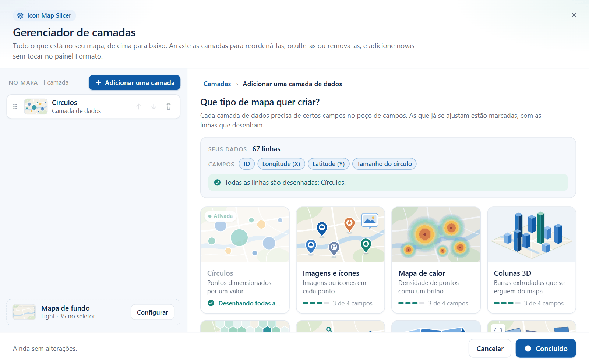Move Círculos layer down arrow
Screen dimensions: 589x364
(154, 107)
